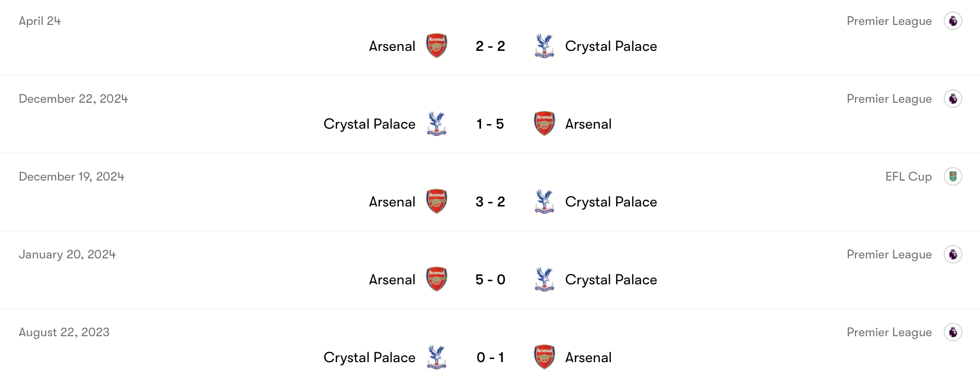
Task: Open the 1 - 5 score result
Action: (x=490, y=124)
